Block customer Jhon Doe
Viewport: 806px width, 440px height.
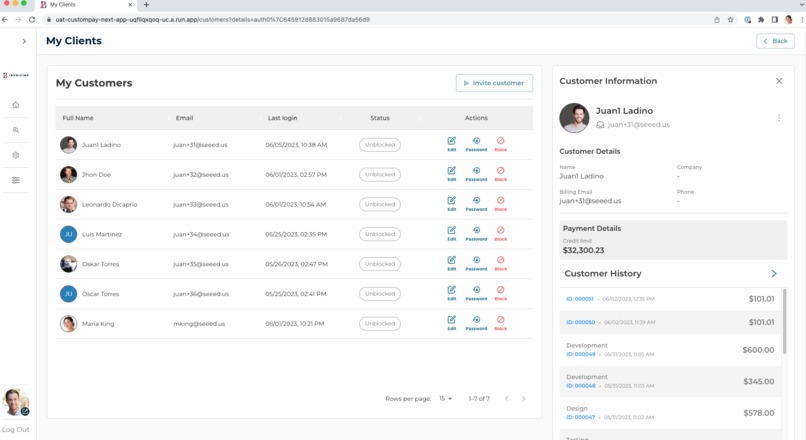point(501,174)
